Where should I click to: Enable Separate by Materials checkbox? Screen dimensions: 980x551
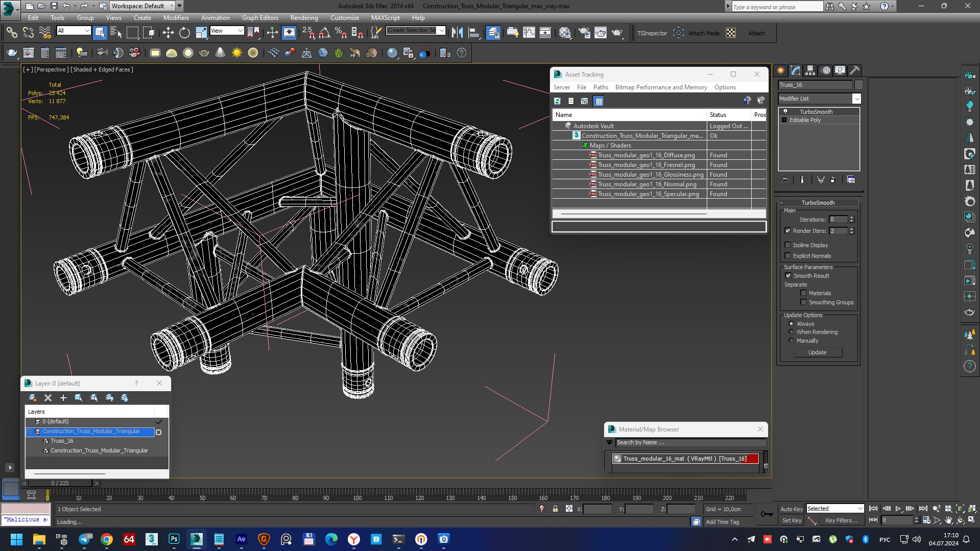[x=803, y=293]
